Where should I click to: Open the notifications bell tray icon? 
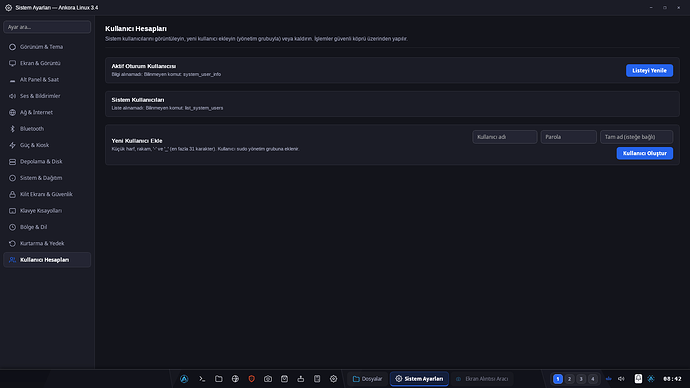[638, 379]
